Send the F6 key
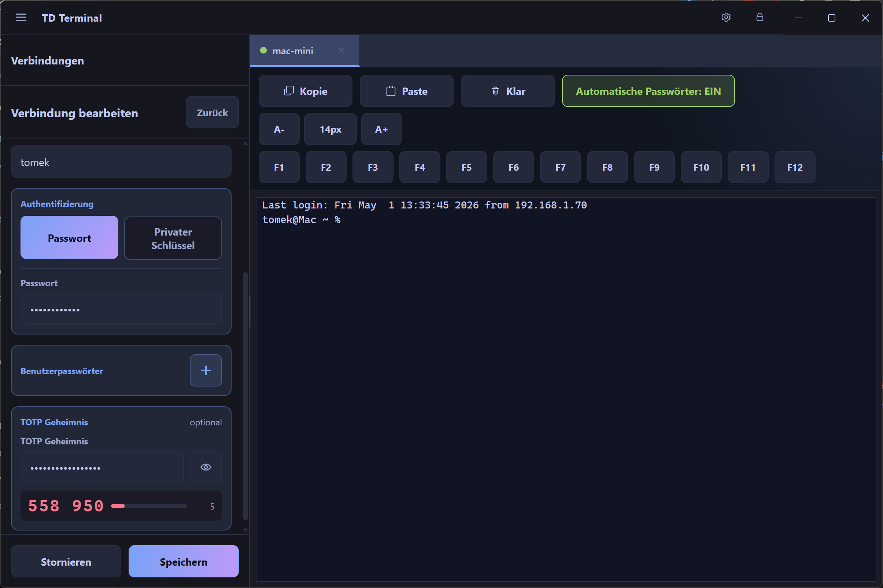The image size is (883, 588). [513, 167]
